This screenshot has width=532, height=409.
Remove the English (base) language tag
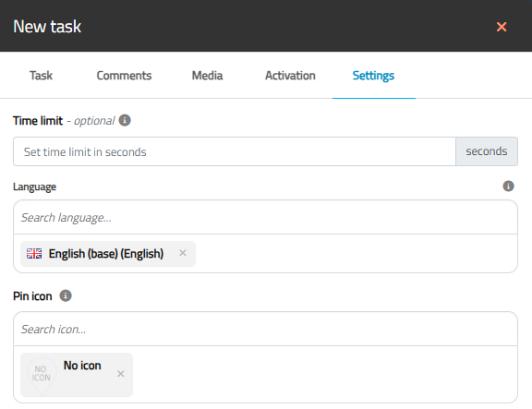point(183,253)
